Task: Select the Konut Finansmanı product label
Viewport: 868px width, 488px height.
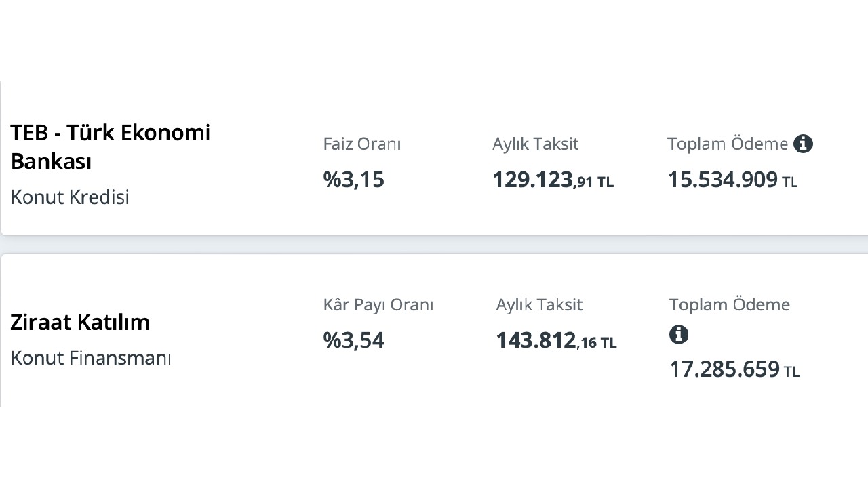Action: [91, 358]
